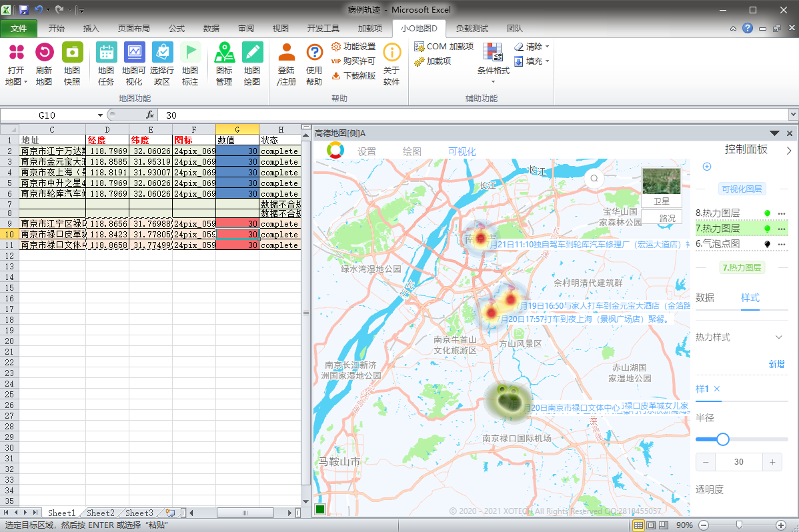Collapse the 控制面板 with chevron
The height and width of the screenshot is (532, 799).
(x=789, y=150)
